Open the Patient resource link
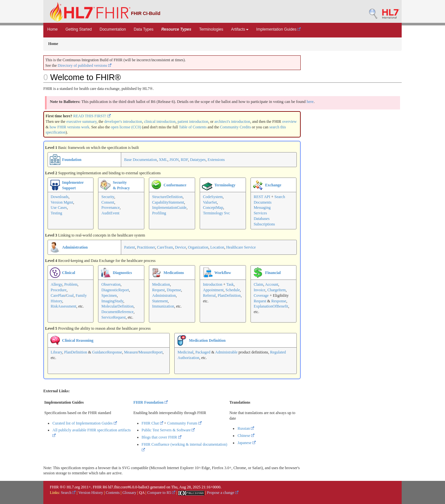Screen dimensions: 445x504 tap(129, 247)
